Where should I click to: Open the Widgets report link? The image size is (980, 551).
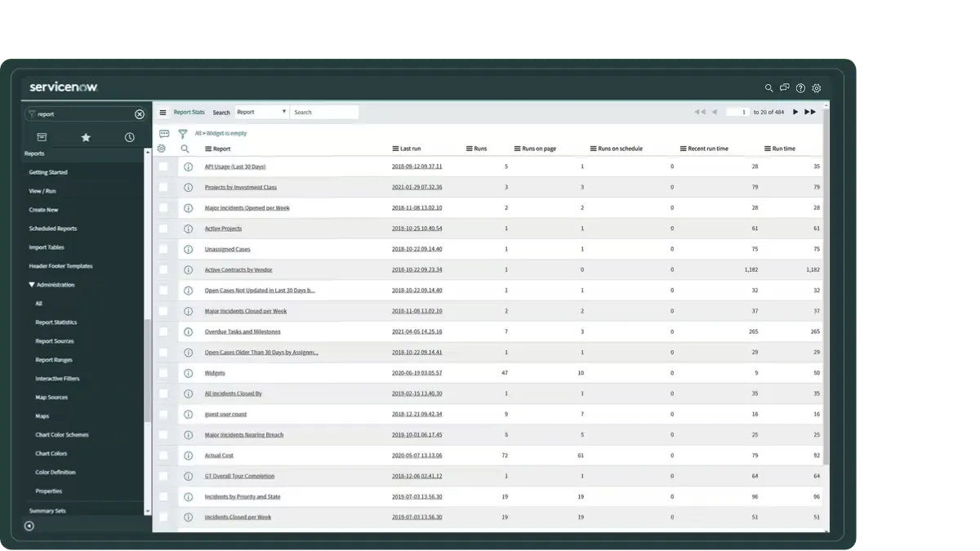(x=215, y=373)
